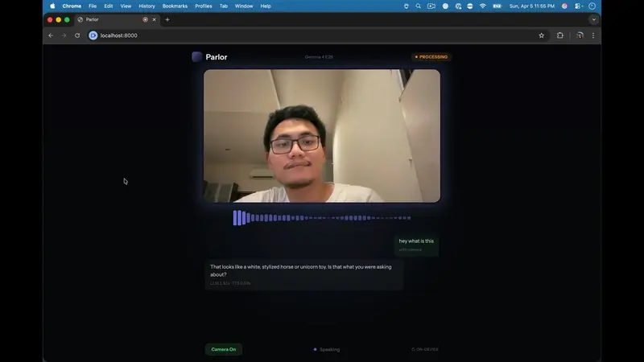Image resolution: width=644 pixels, height=362 pixels.
Task: Click the "hey what is this" user message
Action: (416, 241)
